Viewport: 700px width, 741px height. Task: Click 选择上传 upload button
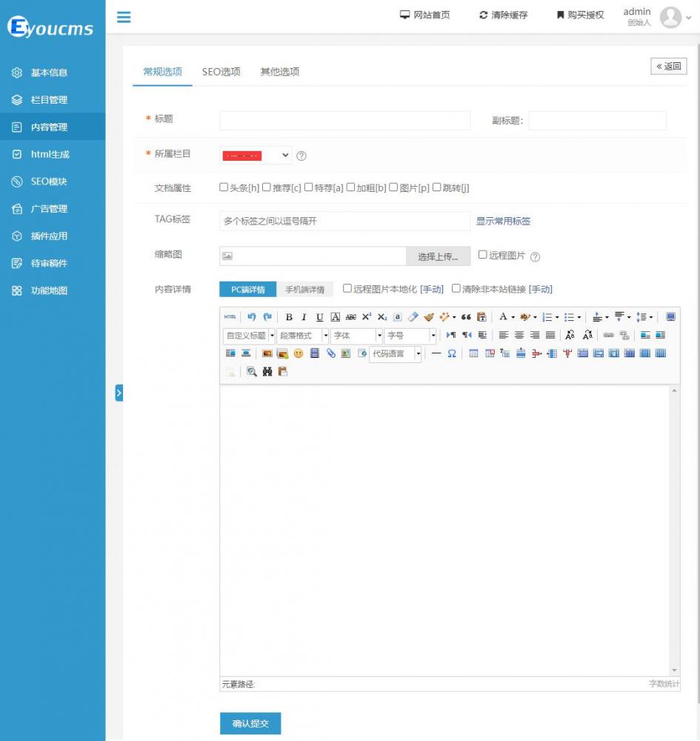439,256
